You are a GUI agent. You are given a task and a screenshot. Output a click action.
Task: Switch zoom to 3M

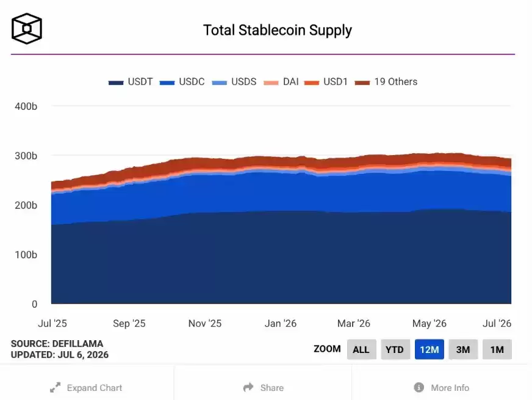[x=463, y=349]
